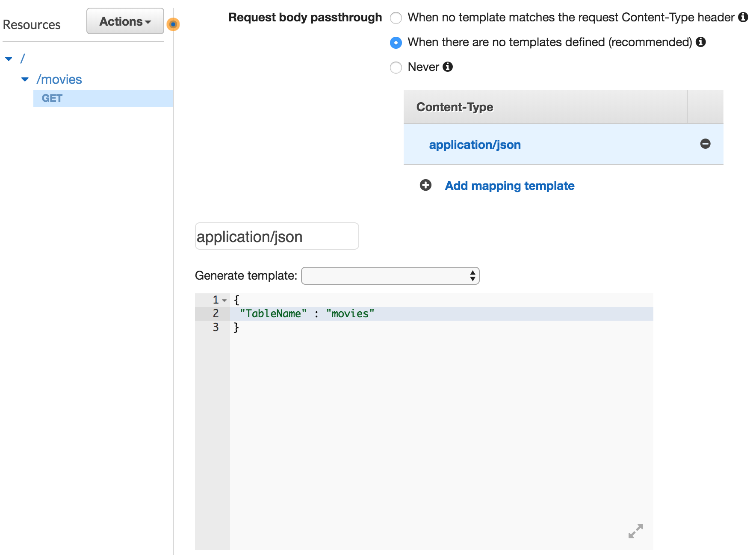Select "When no template matches the request Content-Type header"

396,18
